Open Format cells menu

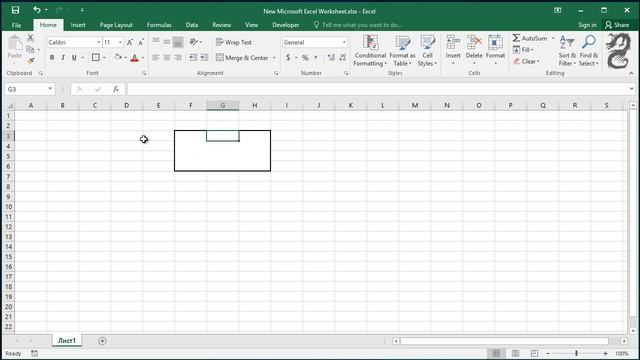(495, 50)
